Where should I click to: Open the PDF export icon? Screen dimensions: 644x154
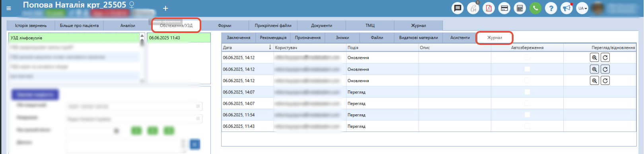point(488,8)
